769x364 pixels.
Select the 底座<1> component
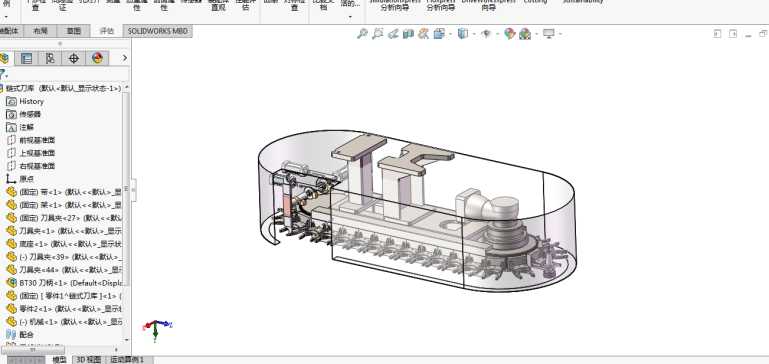64,244
